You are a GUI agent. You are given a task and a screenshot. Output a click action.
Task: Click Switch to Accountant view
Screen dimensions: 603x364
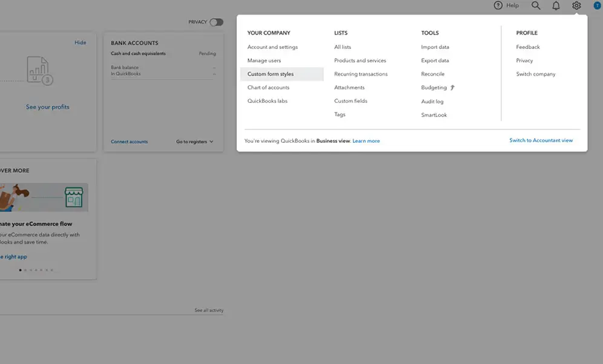pyautogui.click(x=541, y=140)
